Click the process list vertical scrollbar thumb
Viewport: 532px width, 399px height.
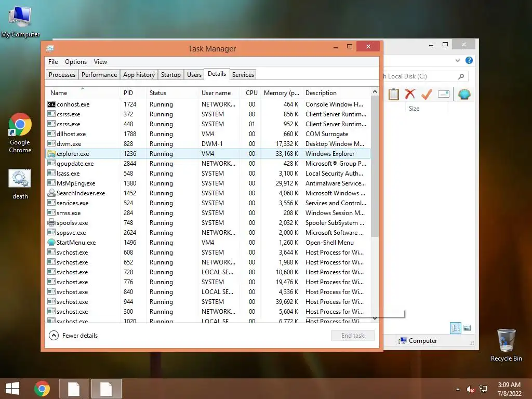tap(375, 166)
